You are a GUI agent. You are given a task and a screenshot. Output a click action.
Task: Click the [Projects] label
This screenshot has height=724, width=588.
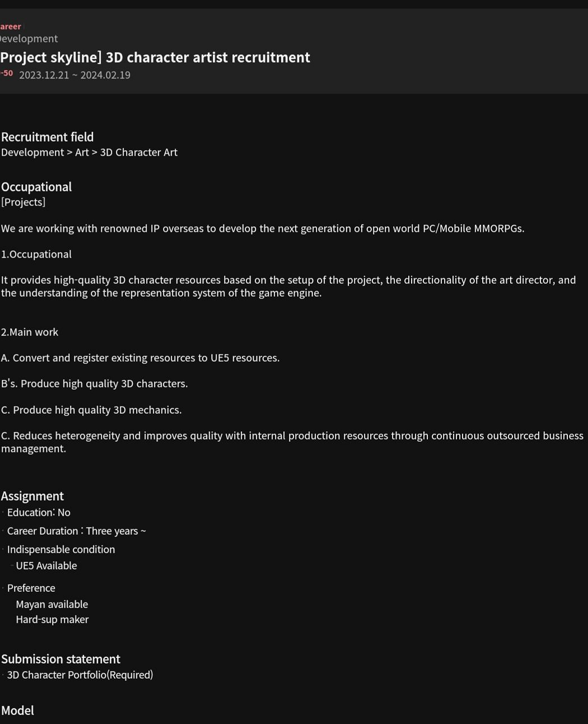24,202
